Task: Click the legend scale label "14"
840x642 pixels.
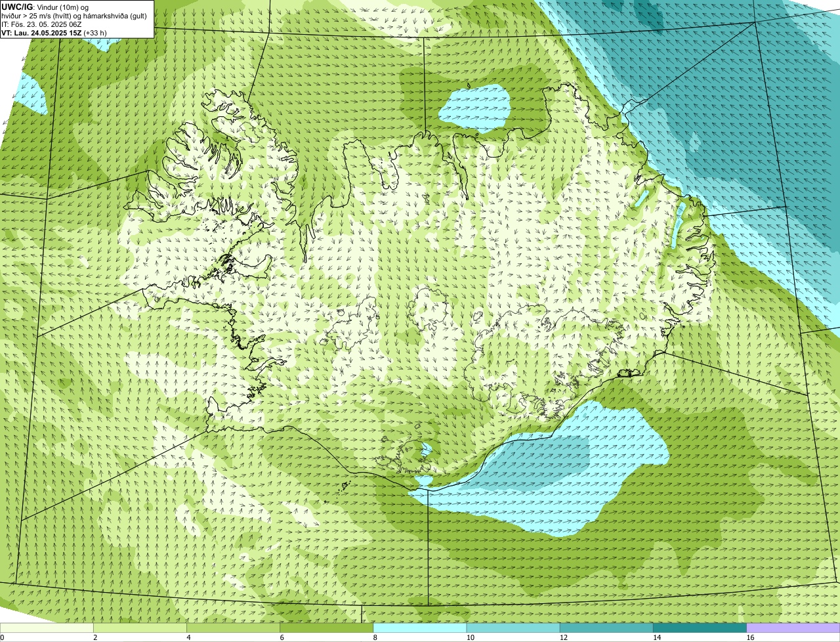Action: pos(657,637)
